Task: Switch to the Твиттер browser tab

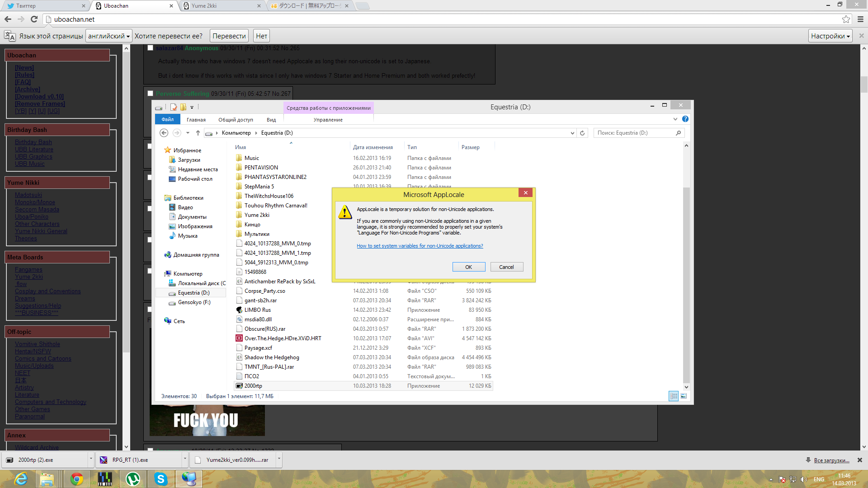Action: (x=45, y=6)
